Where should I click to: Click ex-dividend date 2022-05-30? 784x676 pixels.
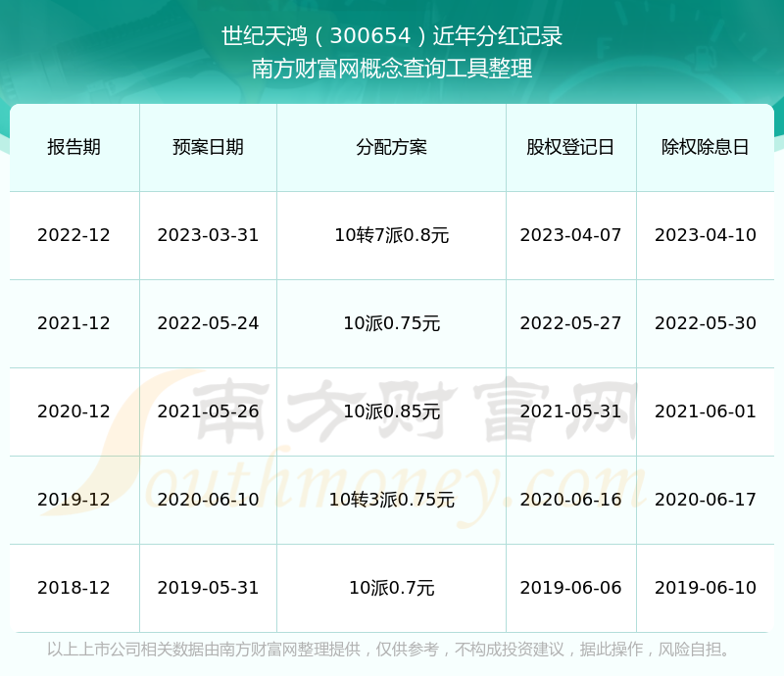tap(705, 323)
